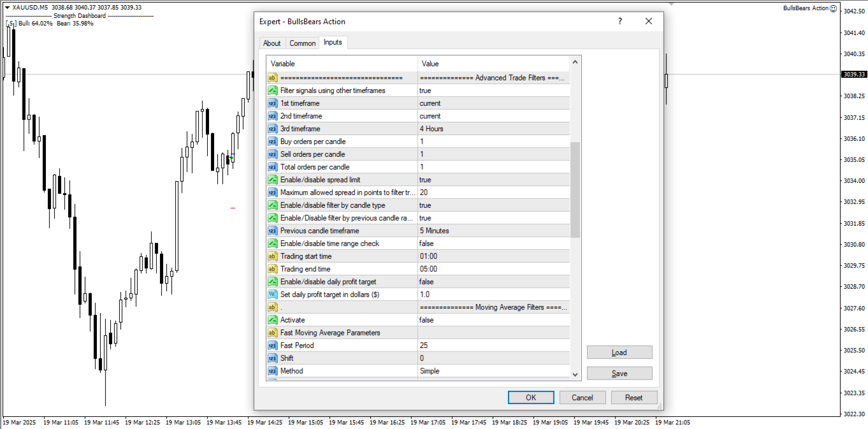The height and width of the screenshot is (429, 868).
Task: Click the Reset button
Action: pos(634,397)
